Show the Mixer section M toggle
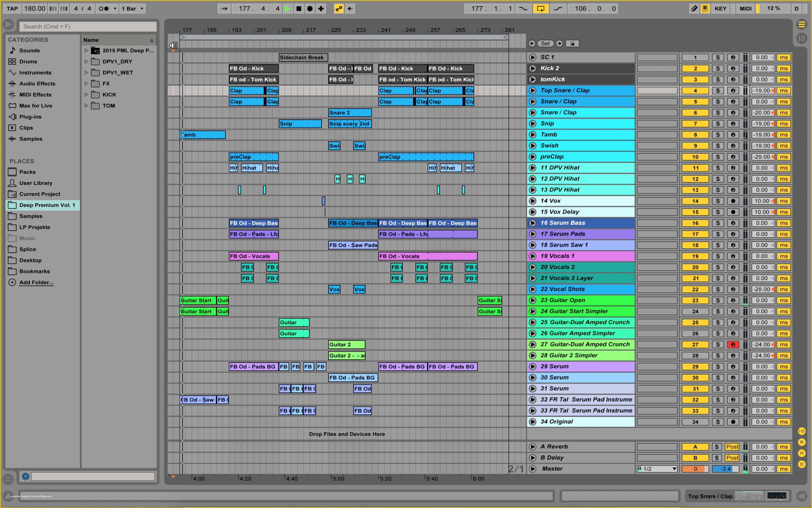The image size is (812, 508). tap(801, 453)
